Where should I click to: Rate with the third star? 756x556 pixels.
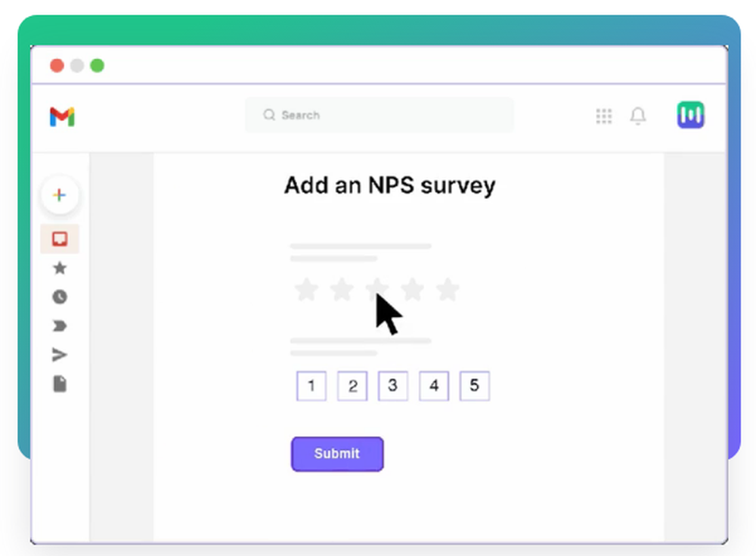click(x=377, y=289)
